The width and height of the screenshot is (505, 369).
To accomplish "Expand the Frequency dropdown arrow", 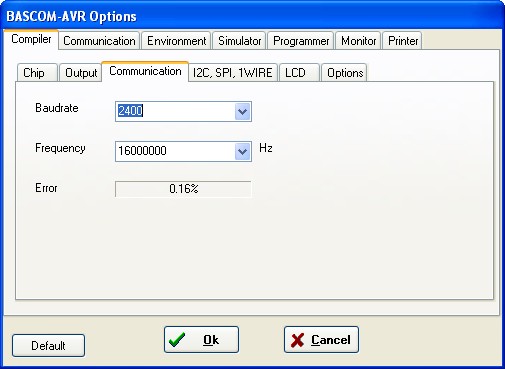I will pyautogui.click(x=242, y=151).
